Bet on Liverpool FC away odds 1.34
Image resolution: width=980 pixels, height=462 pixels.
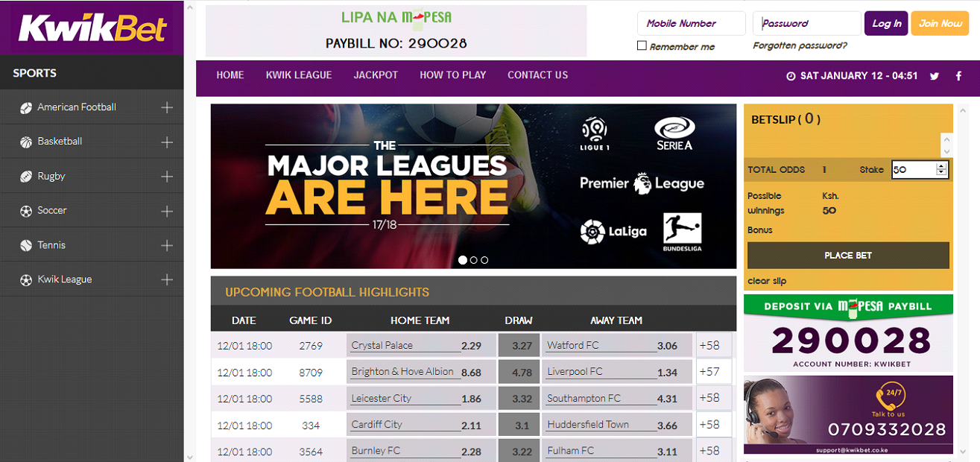point(617,371)
